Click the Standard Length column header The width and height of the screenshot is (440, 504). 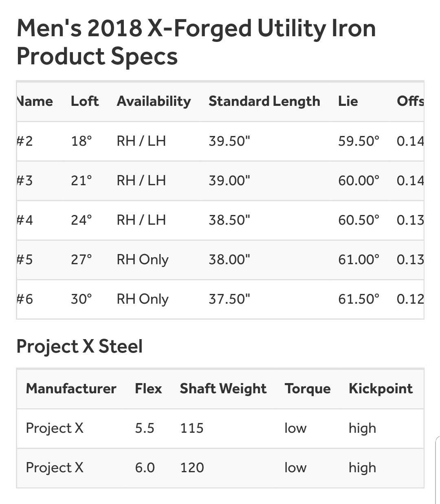tap(264, 101)
